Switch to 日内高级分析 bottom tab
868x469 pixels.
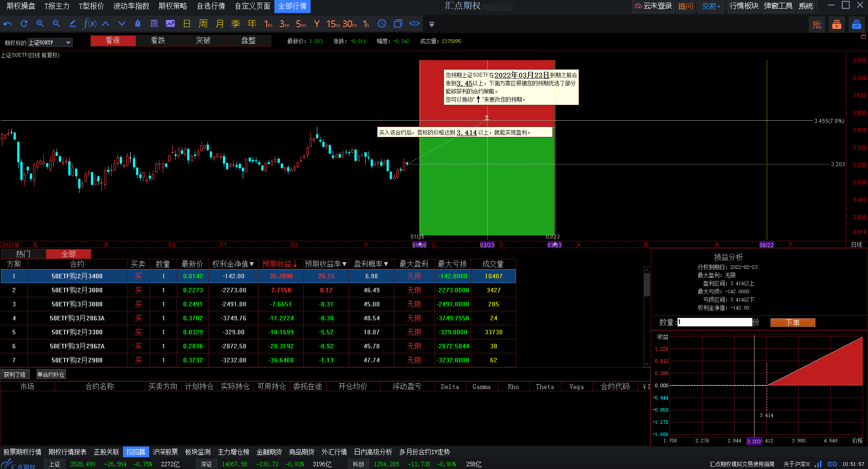pyautogui.click(x=373, y=452)
